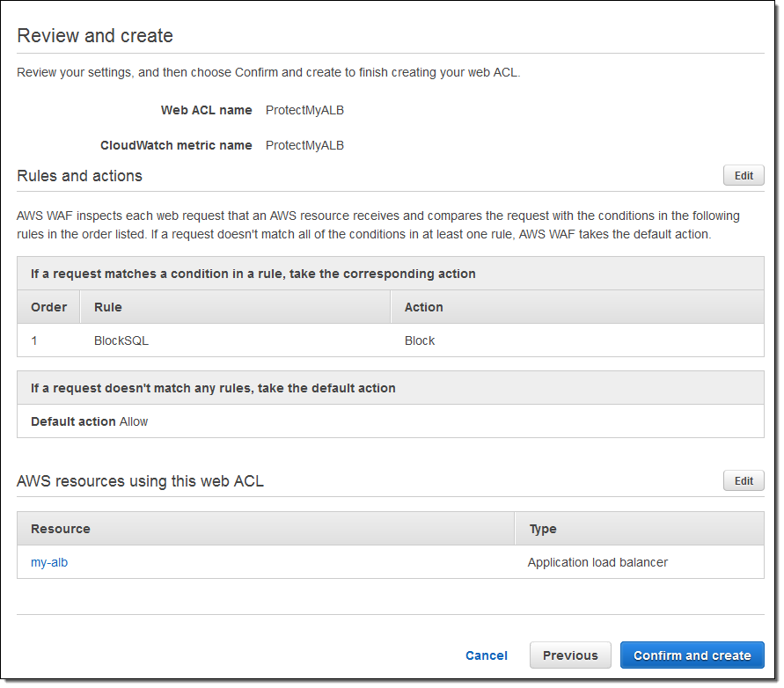Viewport: 784px width, 688px height.
Task: Click the Resource column header
Action: [x=61, y=529]
